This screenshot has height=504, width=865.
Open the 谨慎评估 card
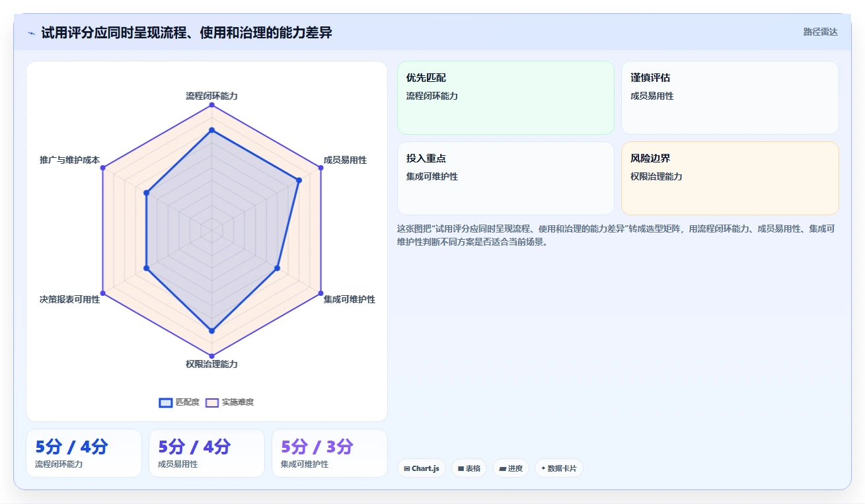click(730, 98)
